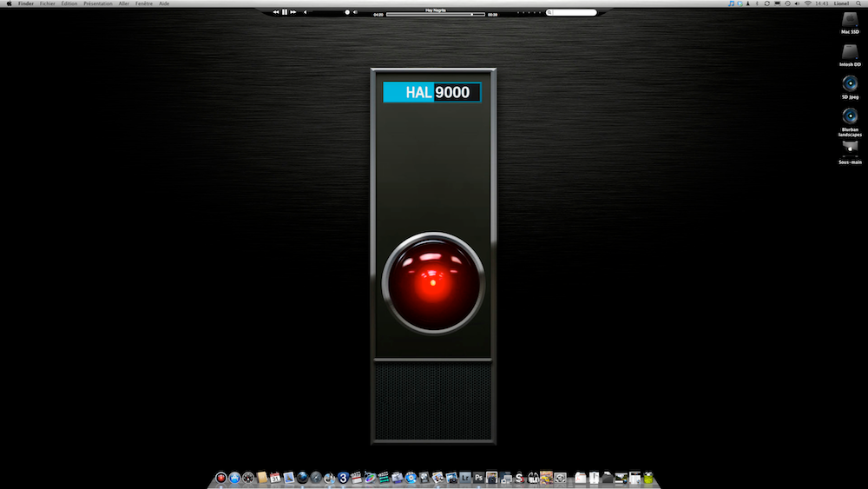Image resolution: width=868 pixels, height=489 pixels.
Task: Click the song progress bar
Action: 435,15
